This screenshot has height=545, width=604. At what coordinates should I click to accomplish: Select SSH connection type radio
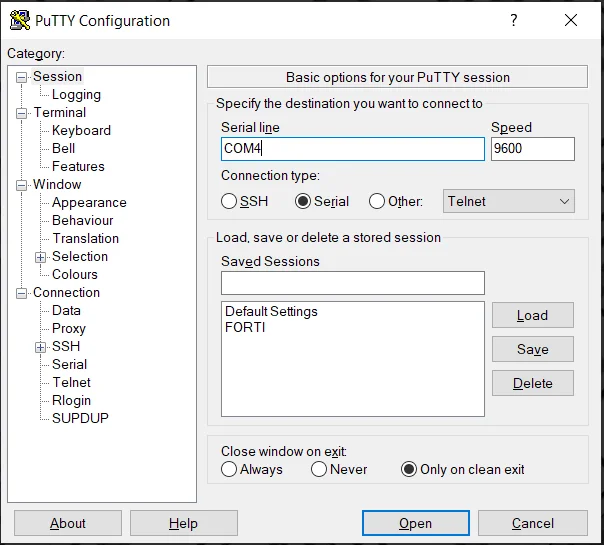229,201
